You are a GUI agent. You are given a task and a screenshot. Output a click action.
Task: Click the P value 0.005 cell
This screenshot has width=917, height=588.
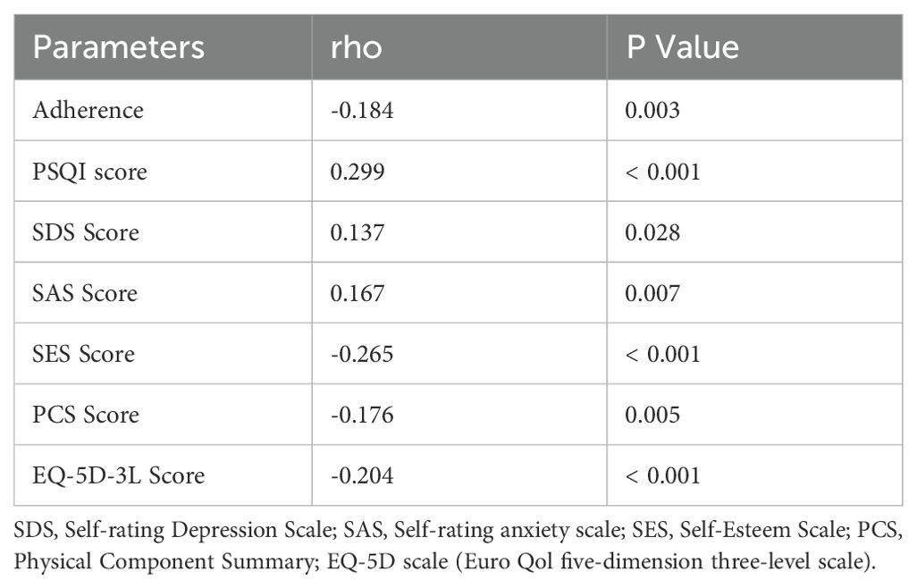(x=652, y=415)
